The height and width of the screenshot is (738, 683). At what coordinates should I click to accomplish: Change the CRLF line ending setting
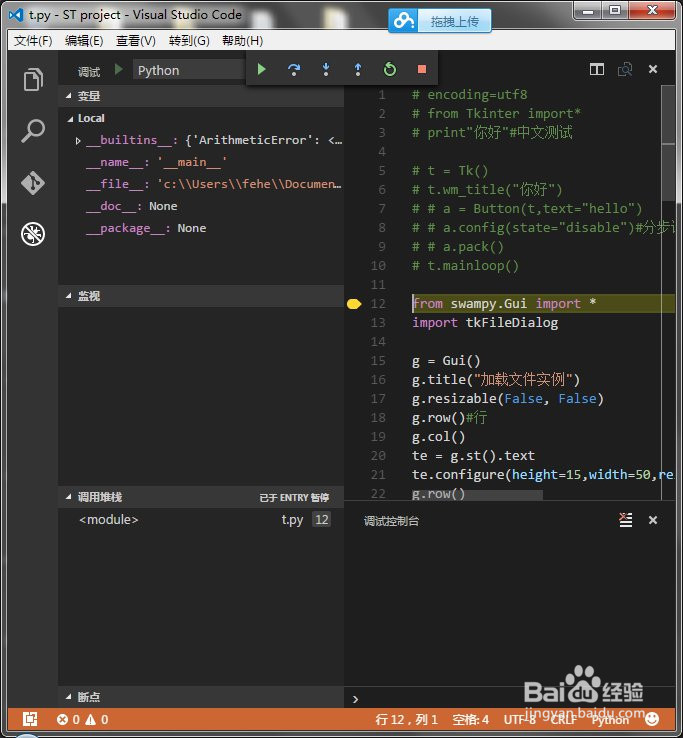click(563, 719)
